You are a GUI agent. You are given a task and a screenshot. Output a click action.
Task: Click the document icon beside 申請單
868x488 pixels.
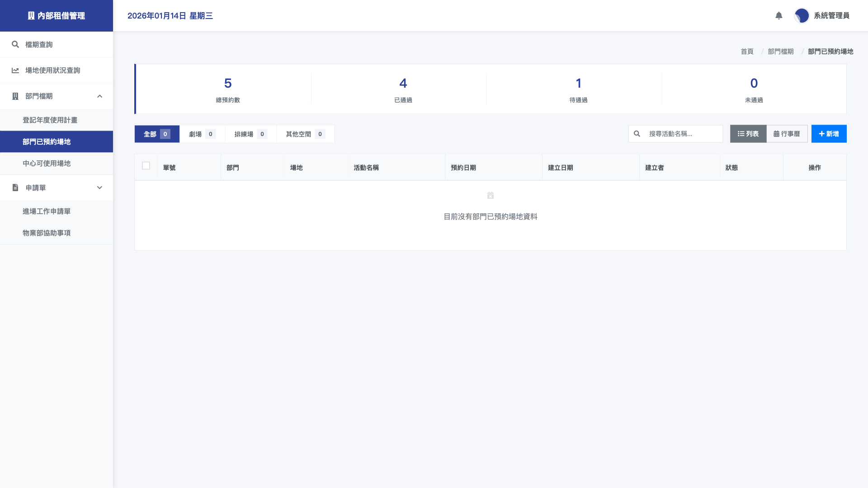(x=15, y=188)
